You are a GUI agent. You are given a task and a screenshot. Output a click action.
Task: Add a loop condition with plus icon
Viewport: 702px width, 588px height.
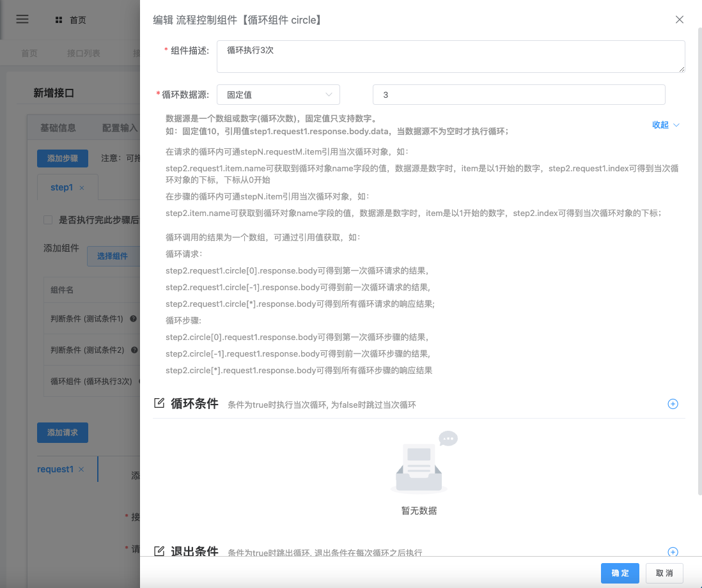673,404
